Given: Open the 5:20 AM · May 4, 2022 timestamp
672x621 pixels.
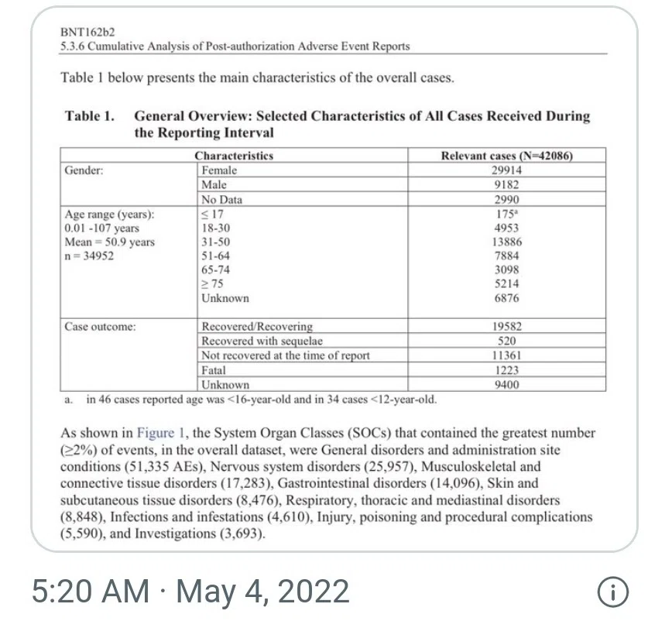Looking at the screenshot, I should (190, 592).
